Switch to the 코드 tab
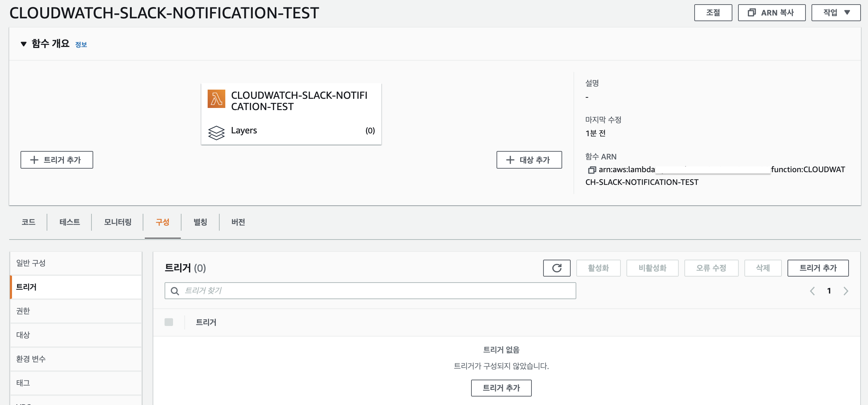 (28, 222)
